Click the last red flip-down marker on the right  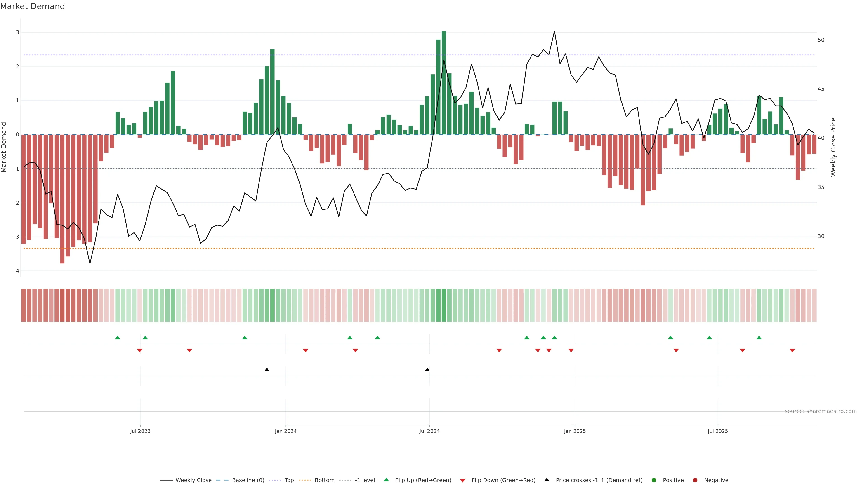point(792,351)
